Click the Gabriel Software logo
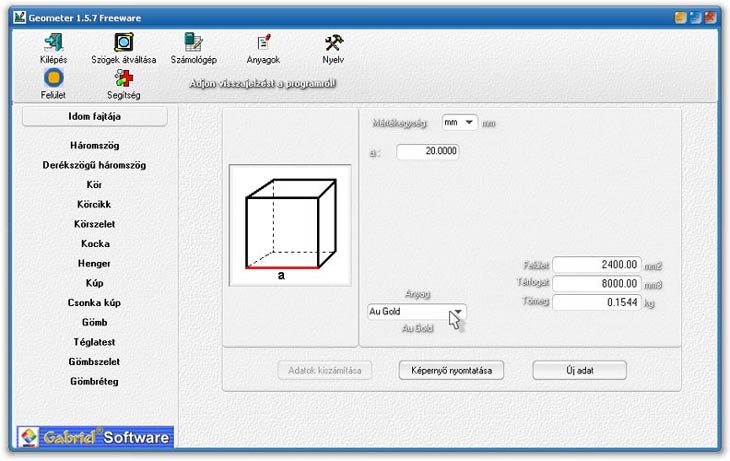 [95, 437]
